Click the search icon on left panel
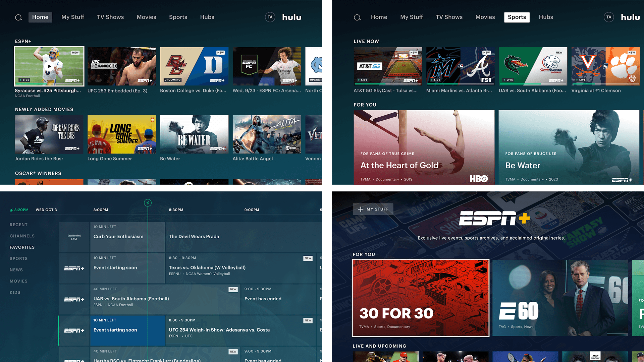 (x=18, y=17)
